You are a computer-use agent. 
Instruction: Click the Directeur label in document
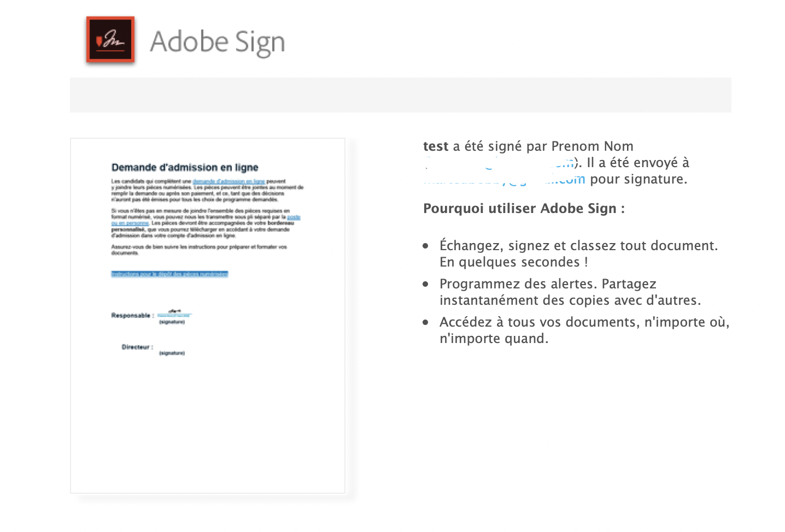click(x=137, y=347)
